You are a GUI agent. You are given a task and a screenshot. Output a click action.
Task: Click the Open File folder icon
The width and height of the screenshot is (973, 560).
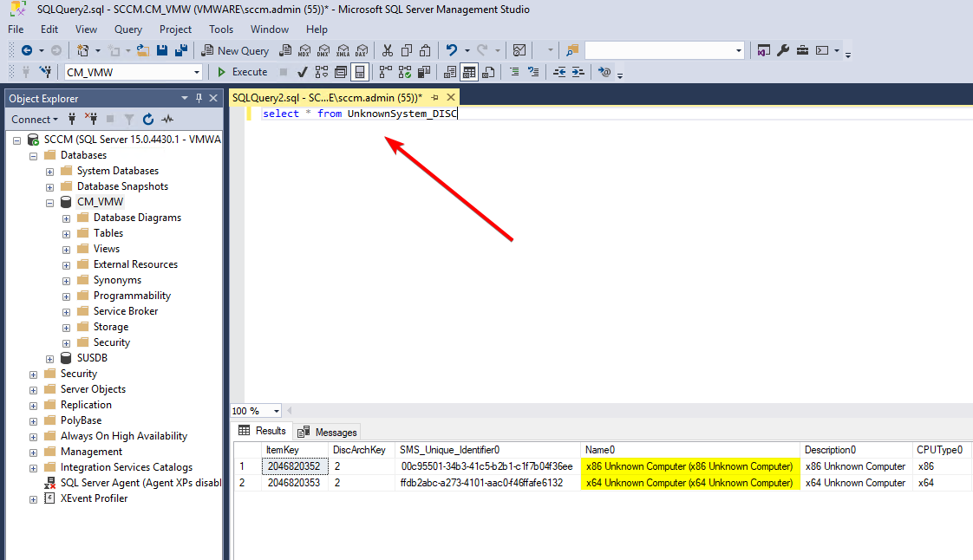(x=142, y=51)
